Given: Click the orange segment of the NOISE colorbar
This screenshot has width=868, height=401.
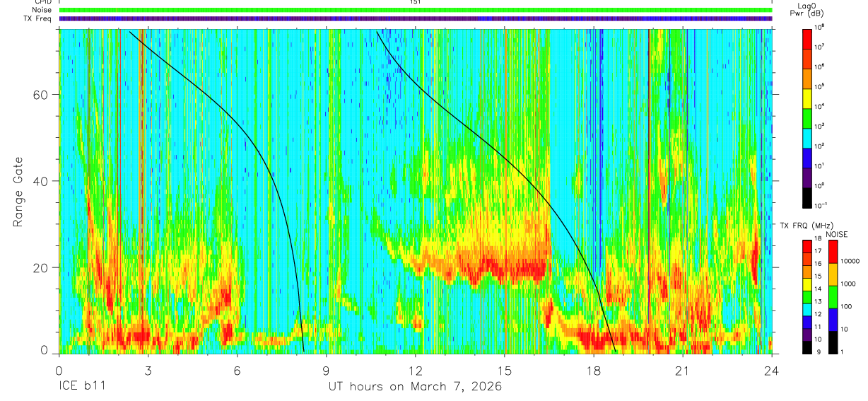Looking at the screenshot, I should coord(834,274).
